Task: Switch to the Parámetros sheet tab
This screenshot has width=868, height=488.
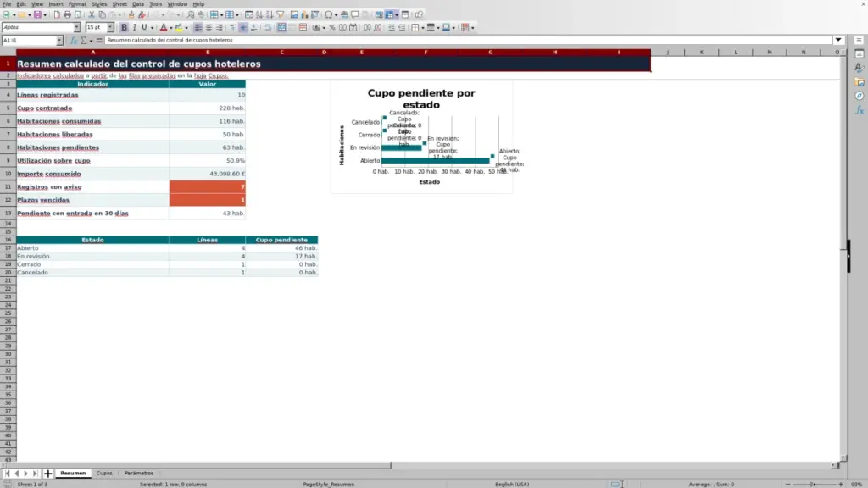Action: coord(139,474)
